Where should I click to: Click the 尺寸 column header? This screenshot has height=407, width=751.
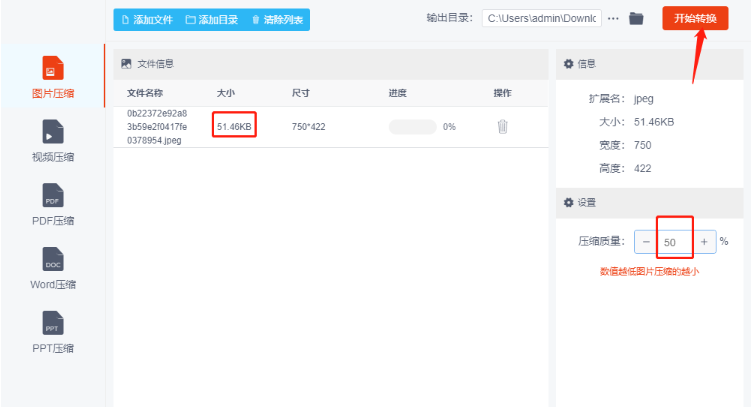pos(301,93)
